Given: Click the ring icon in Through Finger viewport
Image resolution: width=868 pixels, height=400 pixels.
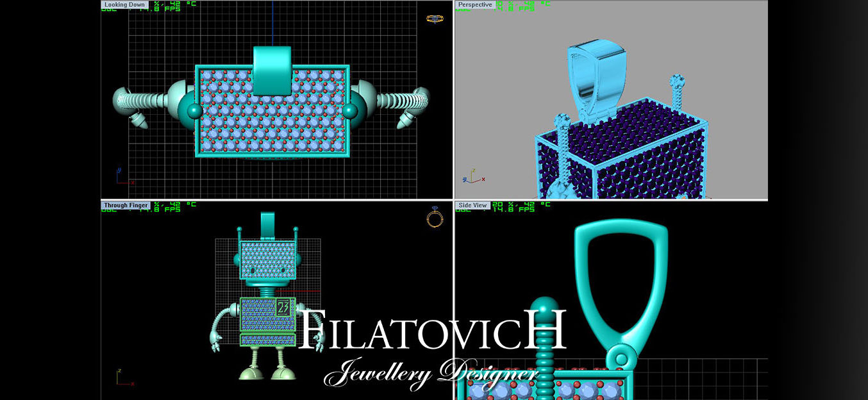Looking at the screenshot, I should [434, 217].
